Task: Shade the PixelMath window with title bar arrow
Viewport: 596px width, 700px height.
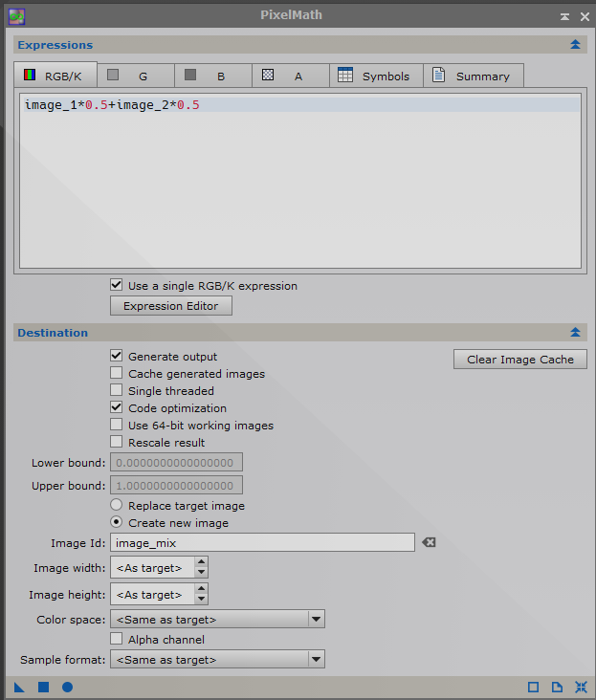Action: point(564,16)
